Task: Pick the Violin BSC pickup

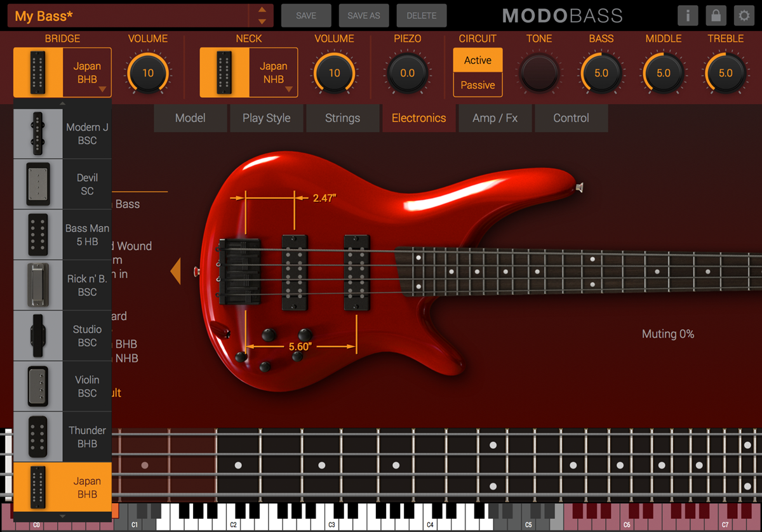Action: tap(62, 386)
